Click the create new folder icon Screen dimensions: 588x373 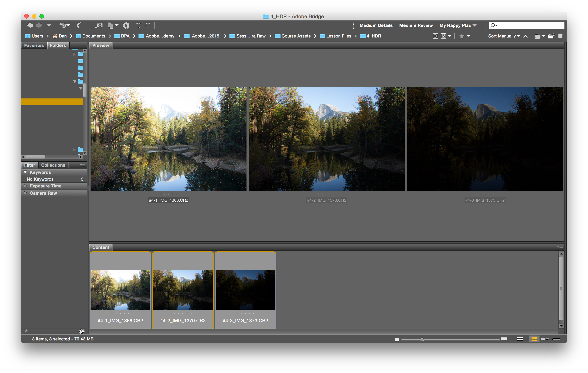tap(551, 36)
